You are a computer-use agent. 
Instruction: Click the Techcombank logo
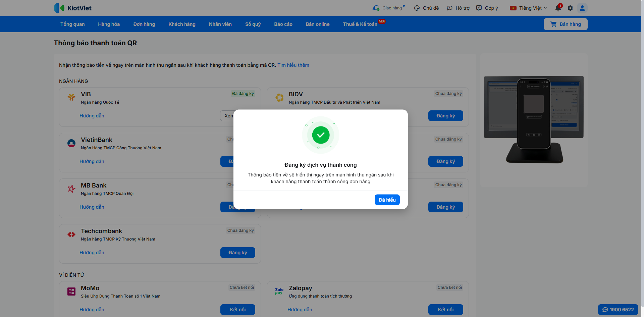[71, 234]
